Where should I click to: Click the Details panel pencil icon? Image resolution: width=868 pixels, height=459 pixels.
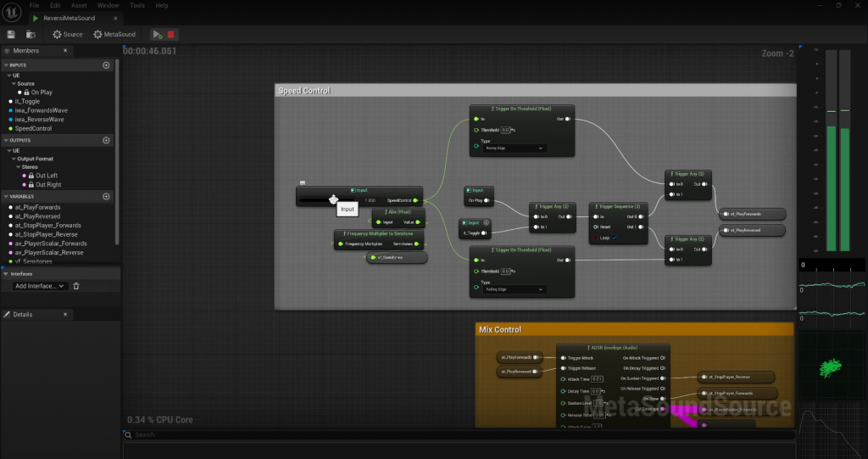pyautogui.click(x=7, y=314)
